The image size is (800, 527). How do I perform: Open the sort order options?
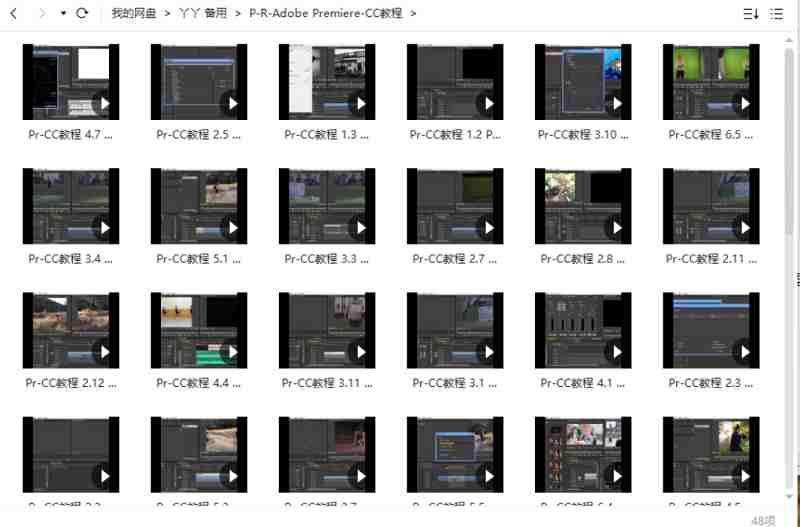click(x=751, y=14)
